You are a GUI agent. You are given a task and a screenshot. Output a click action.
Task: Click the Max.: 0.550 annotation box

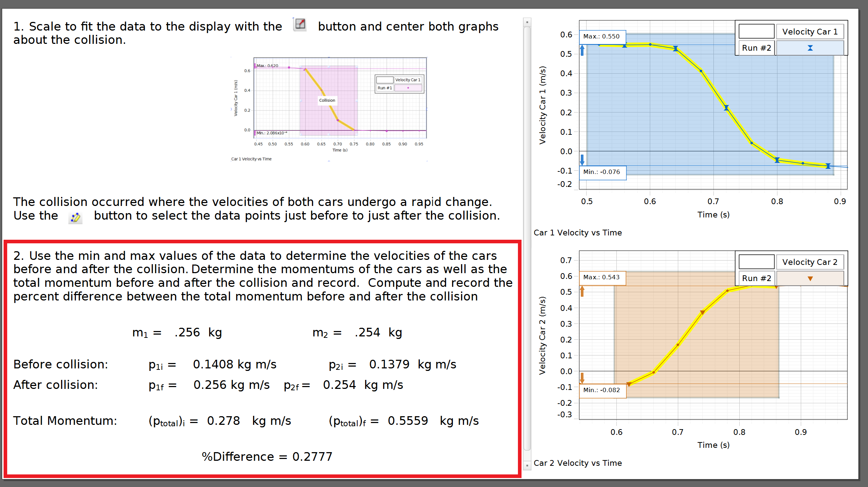pos(603,36)
